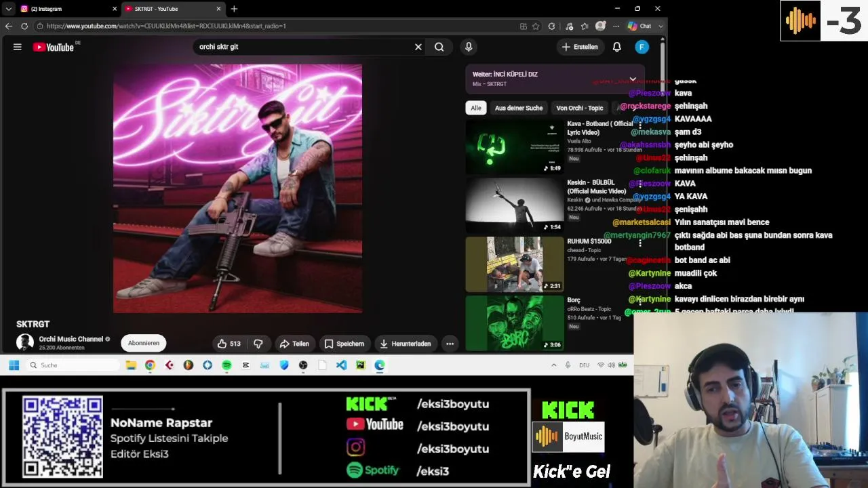Open PyCharm from the taskbar

(x=360, y=365)
